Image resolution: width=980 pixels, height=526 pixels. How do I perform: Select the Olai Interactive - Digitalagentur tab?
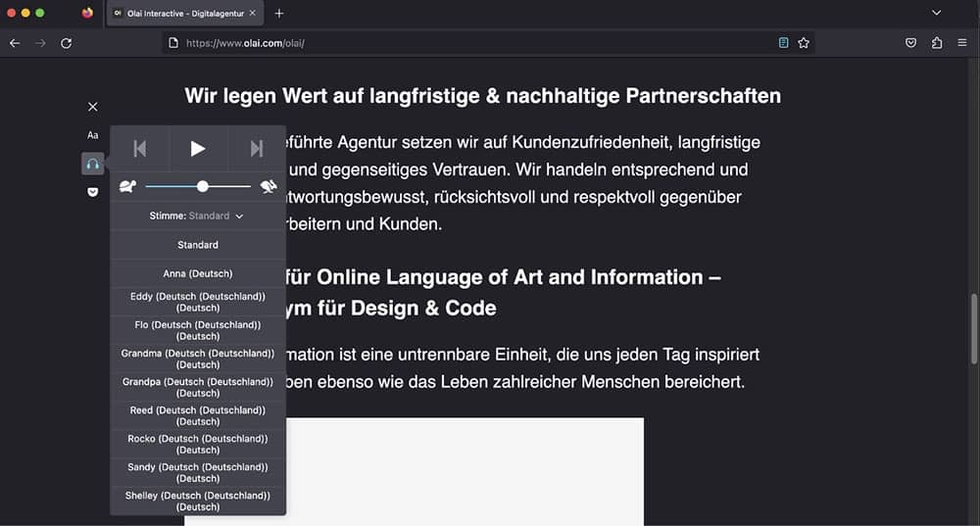185,13
